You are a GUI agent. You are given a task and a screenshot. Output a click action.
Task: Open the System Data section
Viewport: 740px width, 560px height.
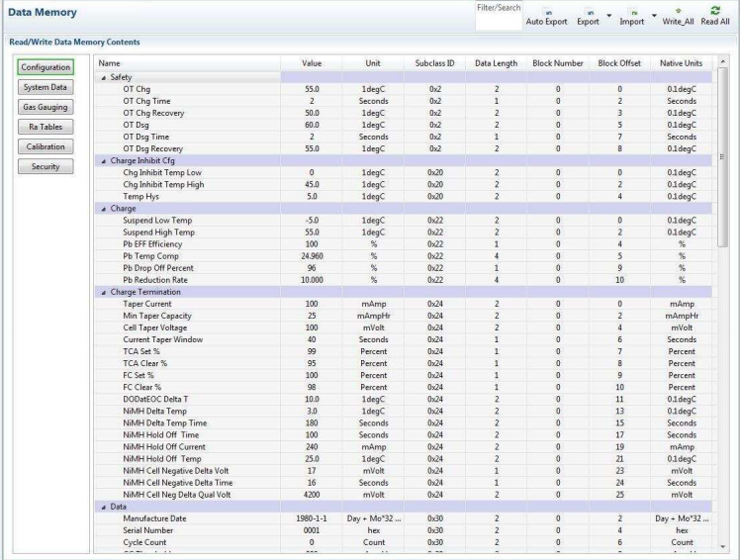[x=46, y=87]
